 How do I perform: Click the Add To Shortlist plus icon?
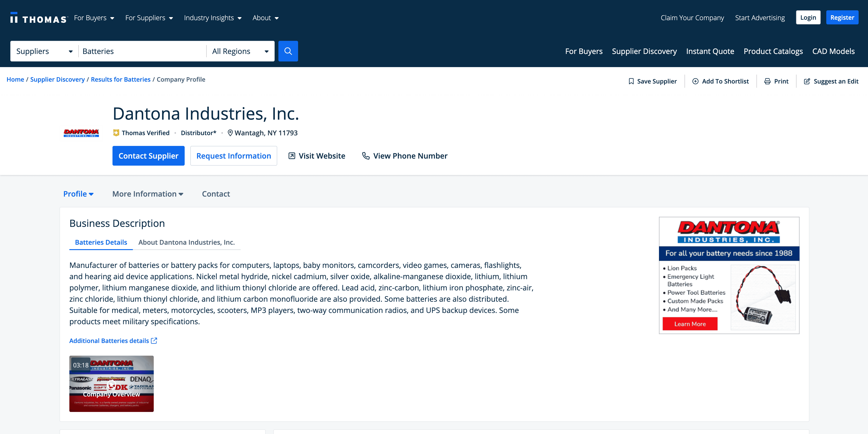tap(695, 81)
